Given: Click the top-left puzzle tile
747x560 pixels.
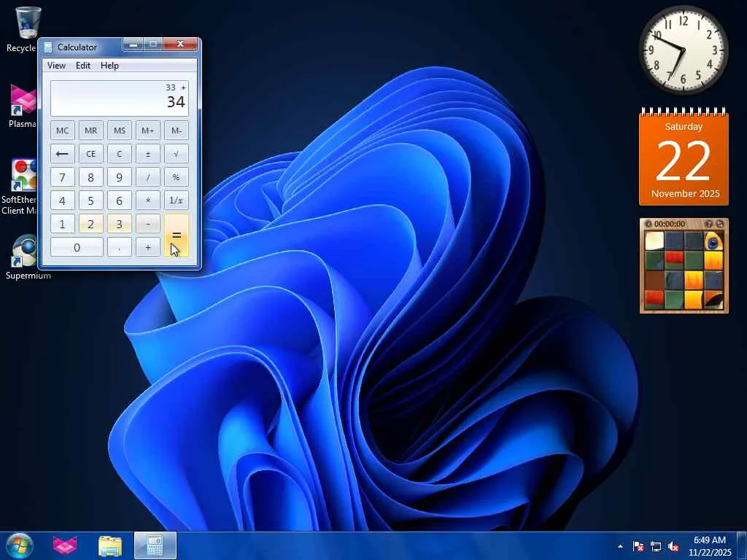Looking at the screenshot, I should [x=654, y=241].
